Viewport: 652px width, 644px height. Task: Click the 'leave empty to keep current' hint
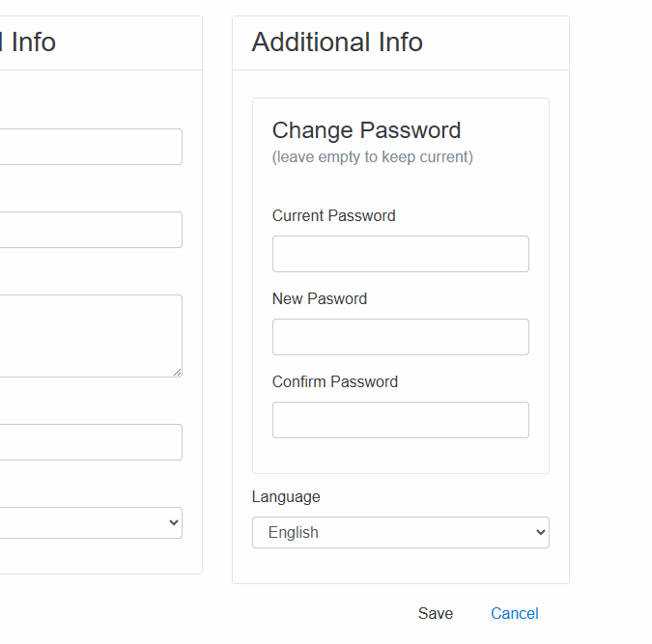pos(372,156)
